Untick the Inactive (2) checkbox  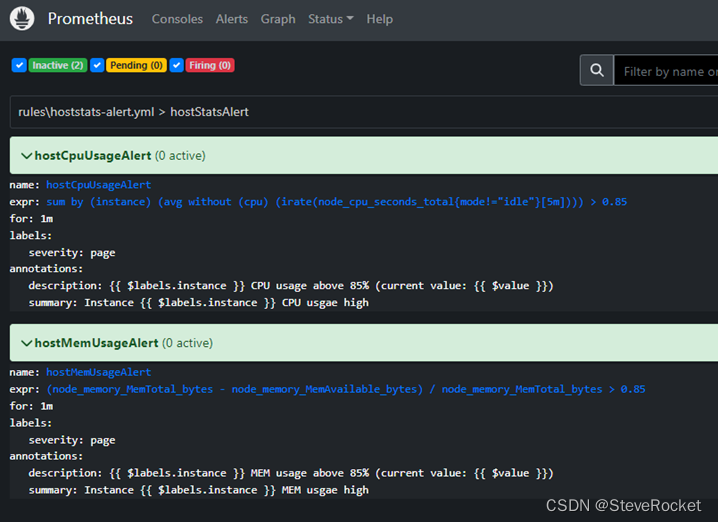[19, 65]
